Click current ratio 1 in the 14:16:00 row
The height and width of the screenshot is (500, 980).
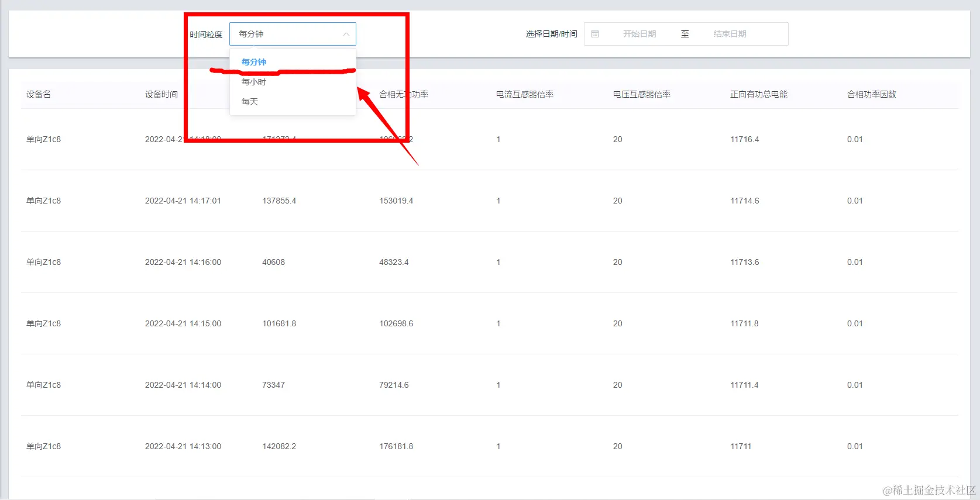[x=498, y=262]
